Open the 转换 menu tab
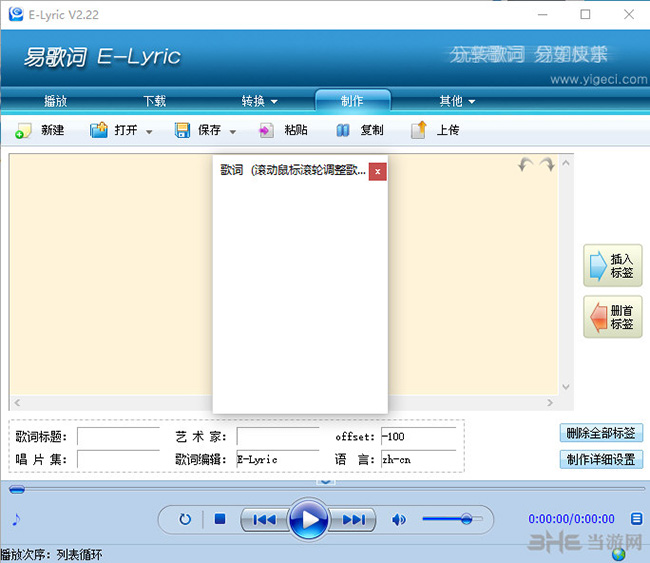This screenshot has width=650, height=563. 260,101
